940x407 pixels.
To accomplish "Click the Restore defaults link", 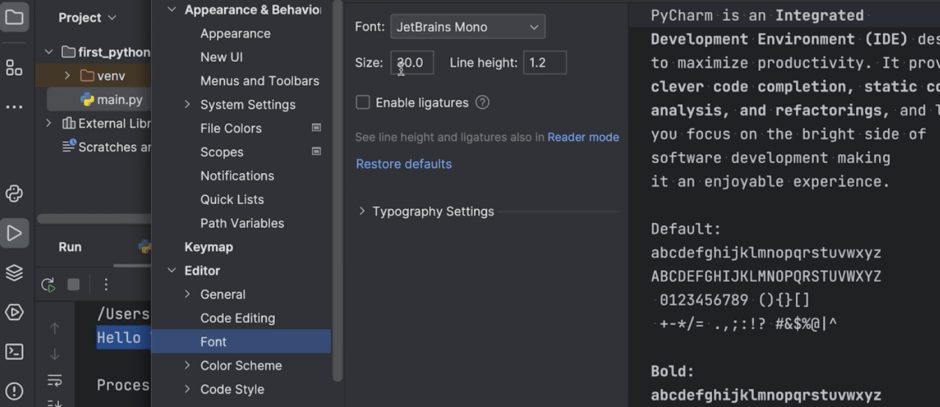I will [x=404, y=164].
